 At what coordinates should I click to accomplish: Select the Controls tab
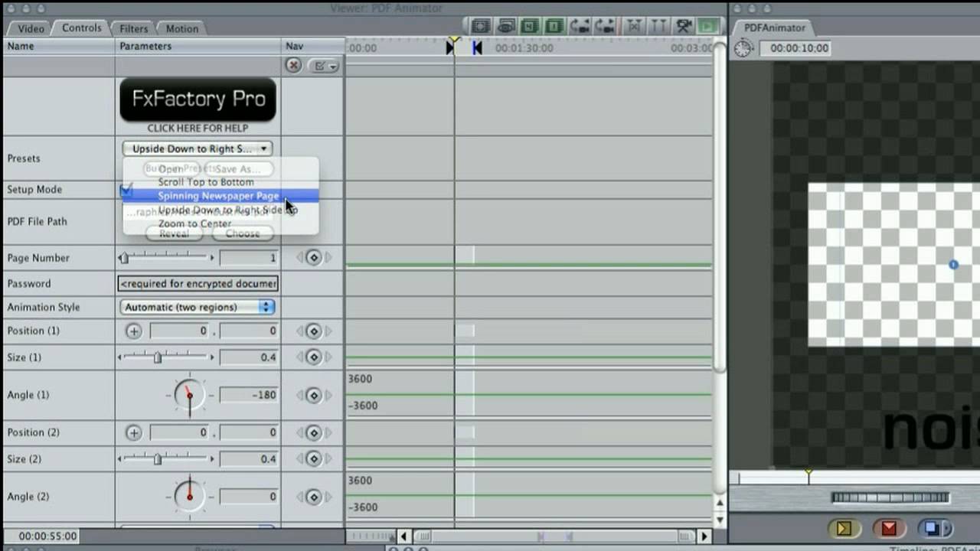tap(82, 28)
